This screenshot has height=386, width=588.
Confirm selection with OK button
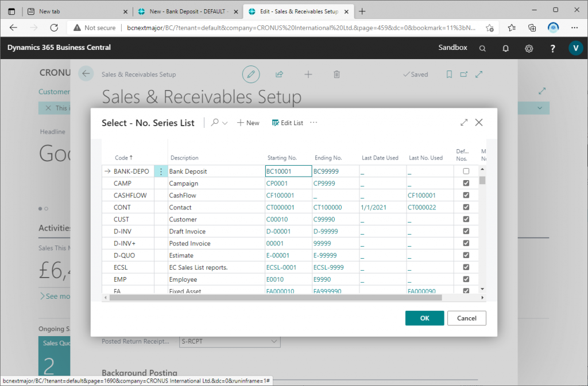(424, 318)
